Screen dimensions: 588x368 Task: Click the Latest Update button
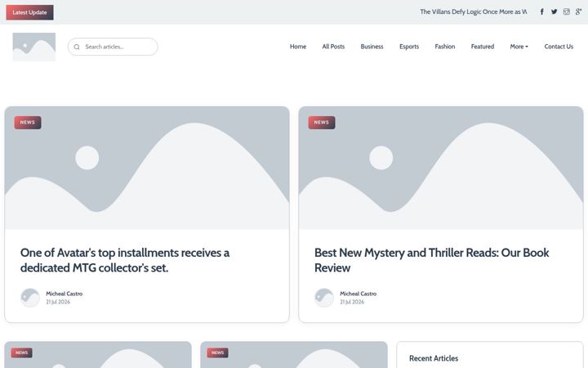click(x=29, y=12)
